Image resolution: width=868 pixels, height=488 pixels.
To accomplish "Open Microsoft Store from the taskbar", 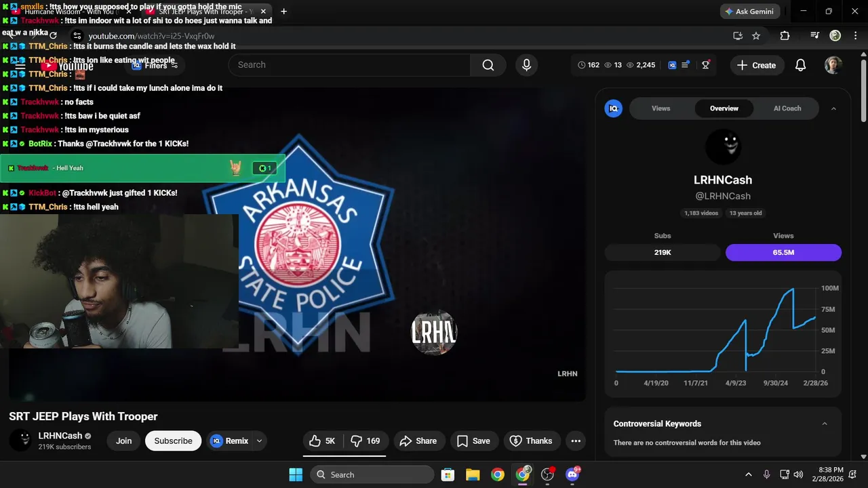I will (x=448, y=474).
